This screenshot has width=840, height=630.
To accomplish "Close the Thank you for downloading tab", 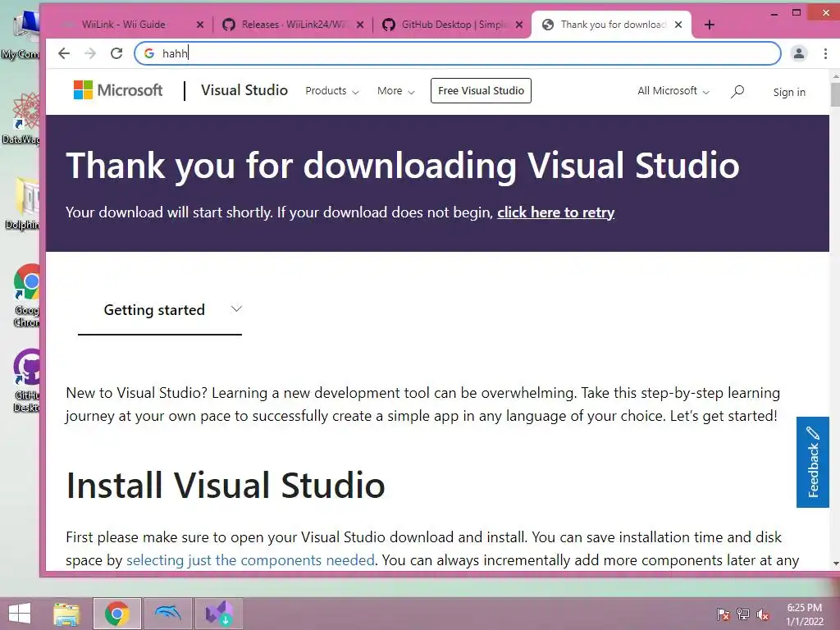I will coord(678,25).
